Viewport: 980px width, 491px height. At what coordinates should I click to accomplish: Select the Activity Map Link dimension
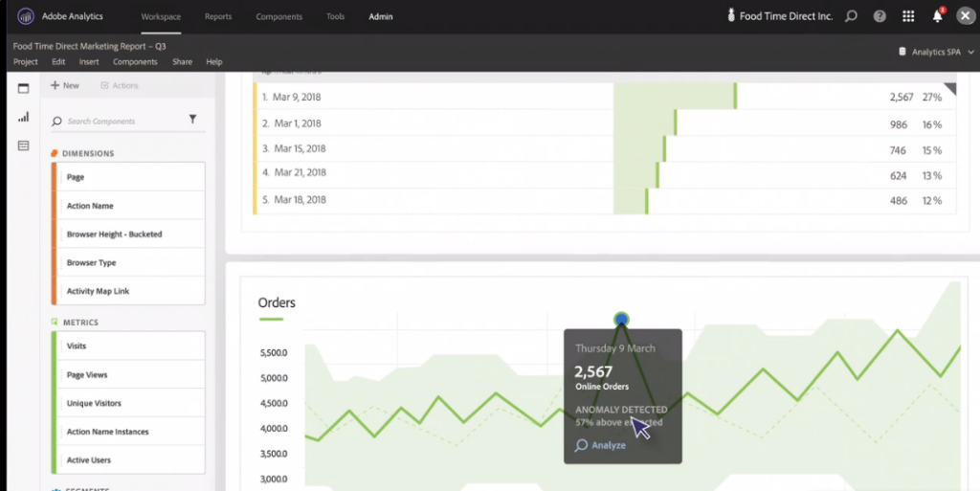pos(128,291)
